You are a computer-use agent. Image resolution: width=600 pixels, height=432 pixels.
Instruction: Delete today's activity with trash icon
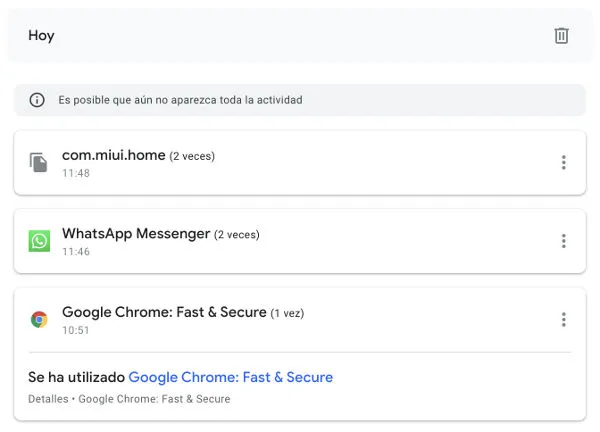(561, 36)
